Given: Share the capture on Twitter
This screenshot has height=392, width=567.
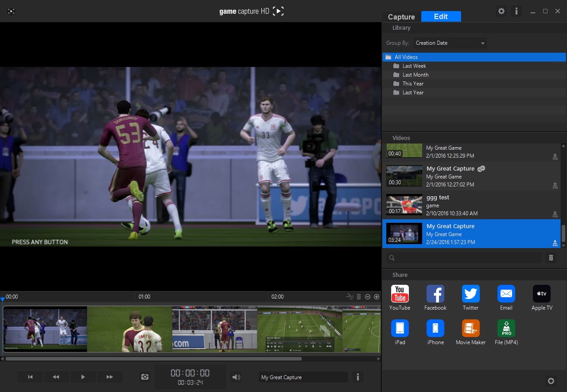Looking at the screenshot, I should coord(470,294).
